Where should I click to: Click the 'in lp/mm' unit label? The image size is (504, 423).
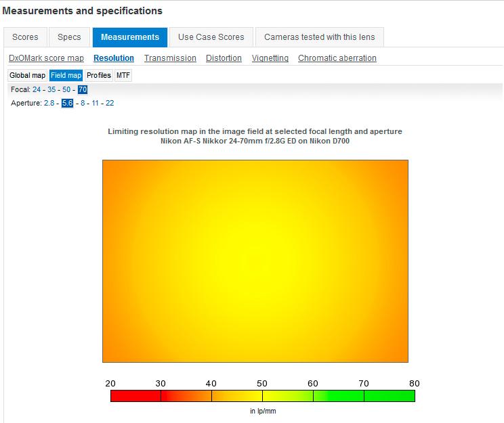[263, 411]
